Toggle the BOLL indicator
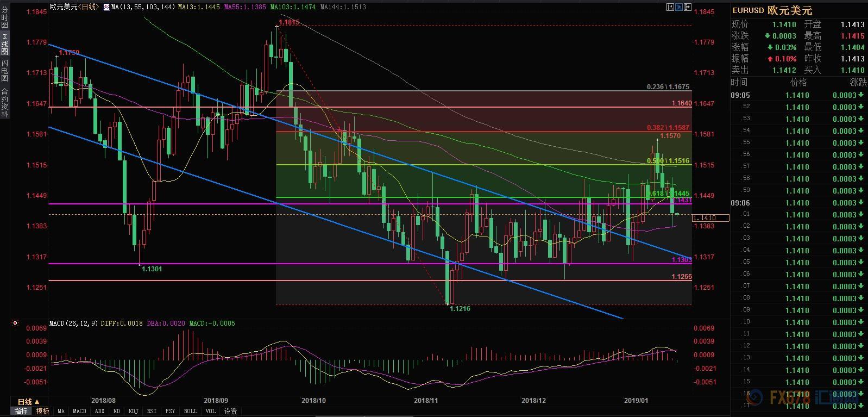The image size is (868, 417). 190,411
